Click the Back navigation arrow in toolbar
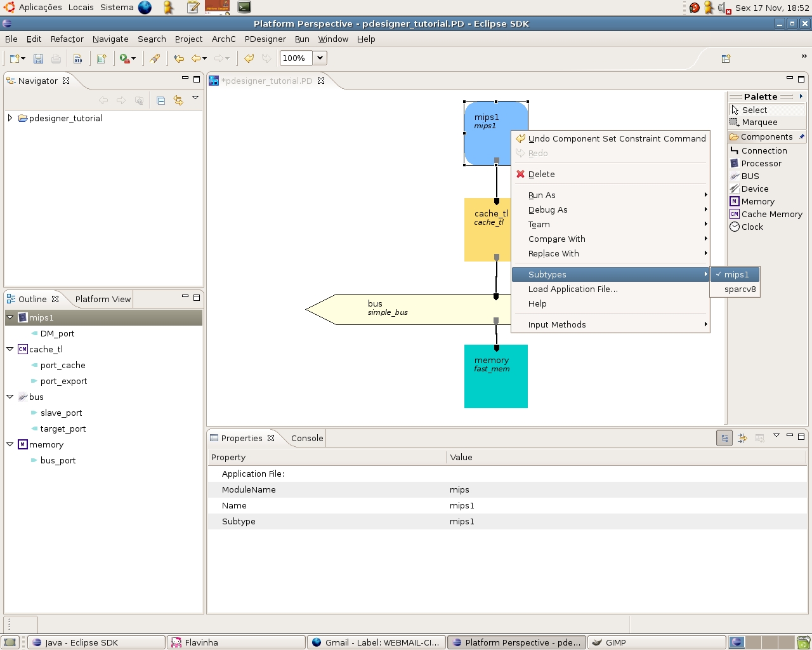Screen dimensions: 812x650 pos(196,58)
